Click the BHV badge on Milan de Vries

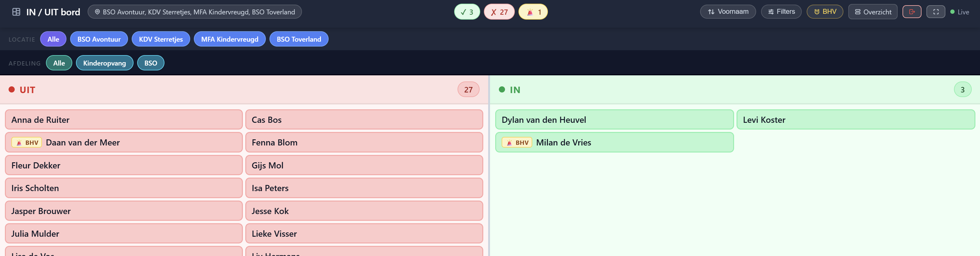pos(517,143)
